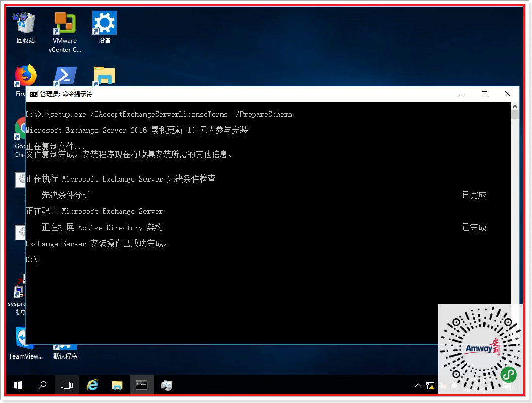
Task: Click the console scrollbar up arrow
Action: [515, 106]
